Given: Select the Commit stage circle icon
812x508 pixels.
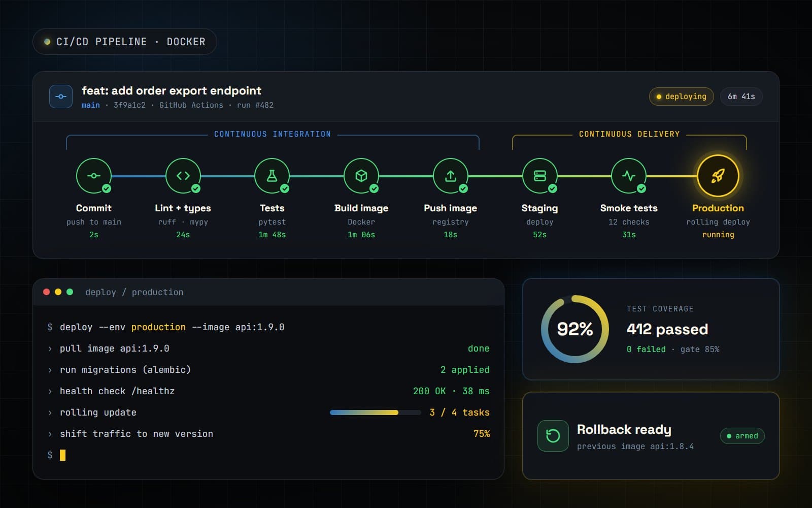Looking at the screenshot, I should click(x=94, y=176).
